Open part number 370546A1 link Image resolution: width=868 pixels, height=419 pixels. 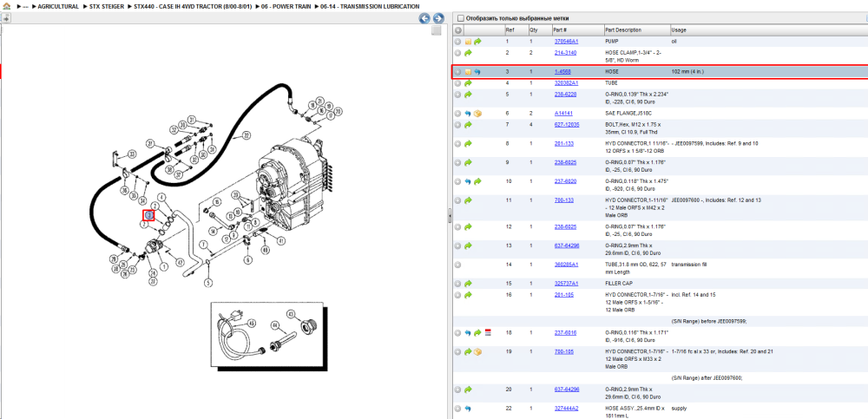[x=566, y=42]
